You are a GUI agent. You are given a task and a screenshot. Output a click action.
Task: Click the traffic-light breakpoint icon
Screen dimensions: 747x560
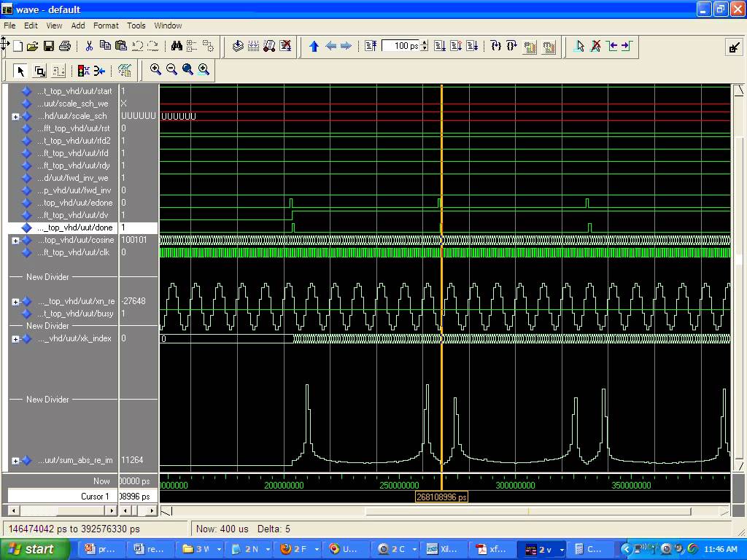(x=83, y=71)
